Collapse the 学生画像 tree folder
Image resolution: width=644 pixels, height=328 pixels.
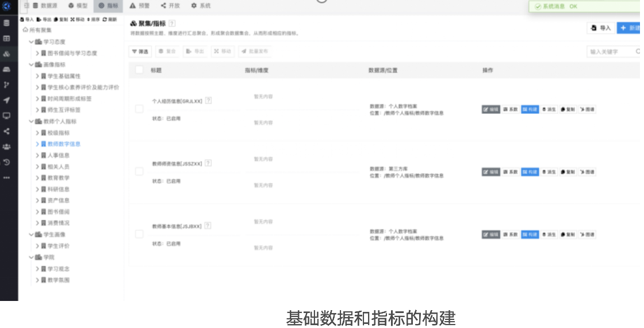click(31, 234)
